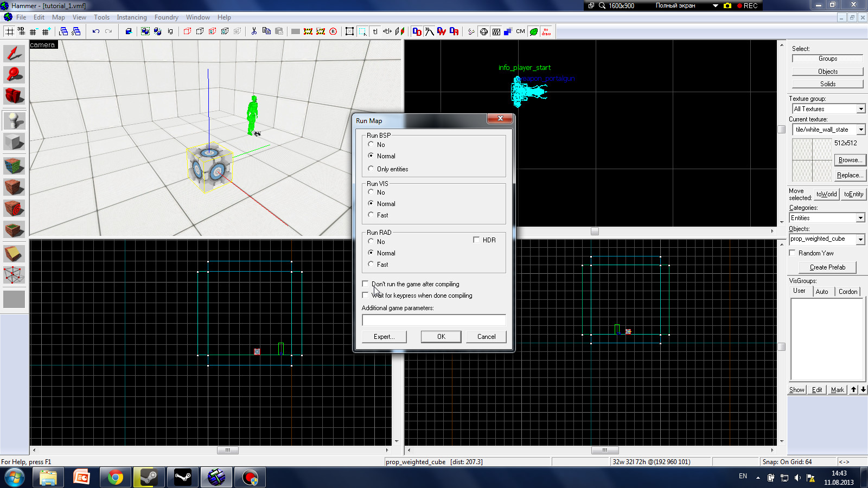Viewport: 868px width, 488px height.
Task: Click the scissors Cut icon in toolbar
Action: pos(254,31)
